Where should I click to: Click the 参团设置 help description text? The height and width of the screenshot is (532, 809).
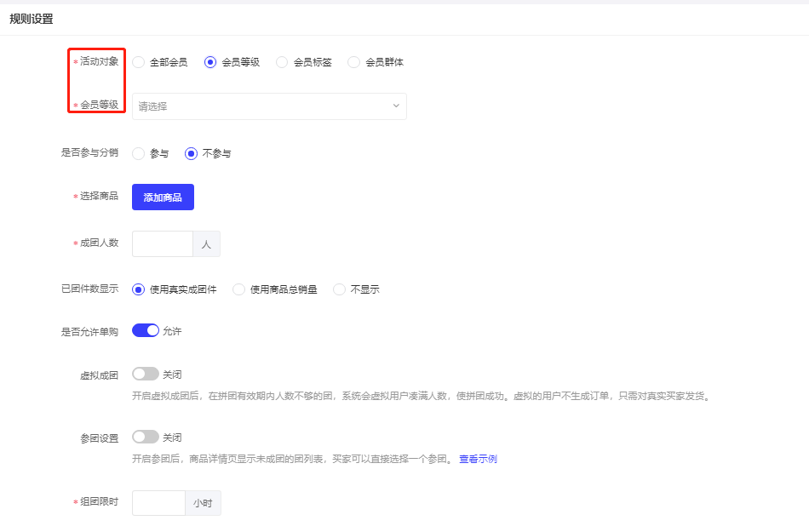(293, 459)
